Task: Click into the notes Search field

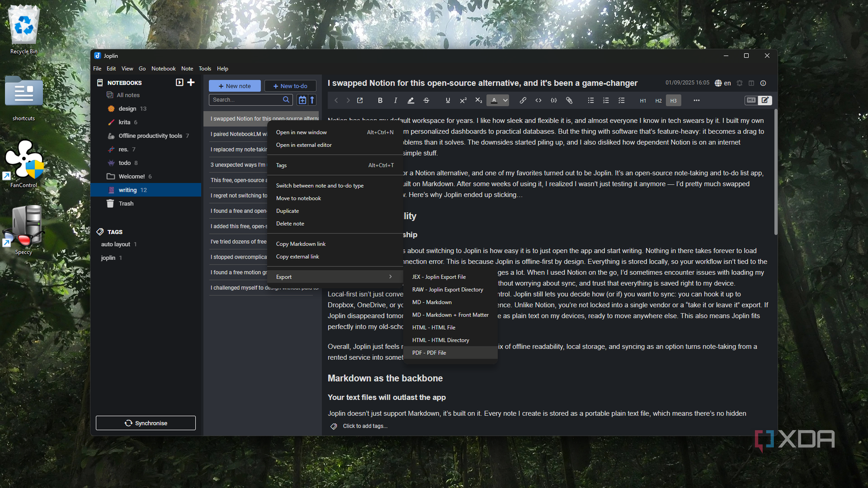Action: [x=246, y=100]
